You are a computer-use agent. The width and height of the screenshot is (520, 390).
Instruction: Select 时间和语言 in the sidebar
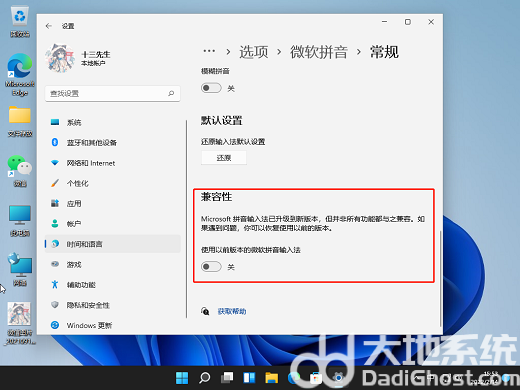click(x=112, y=244)
